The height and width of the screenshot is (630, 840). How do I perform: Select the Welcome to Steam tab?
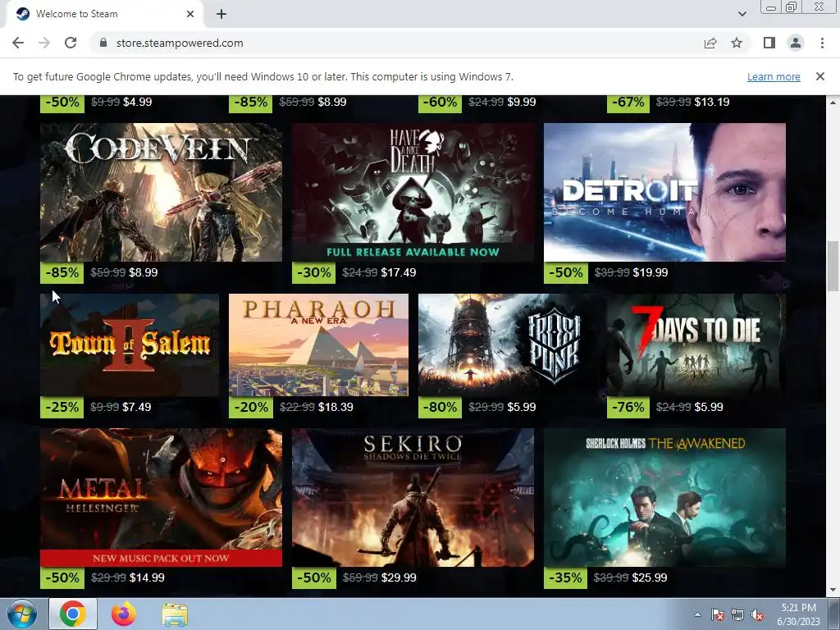(104, 14)
